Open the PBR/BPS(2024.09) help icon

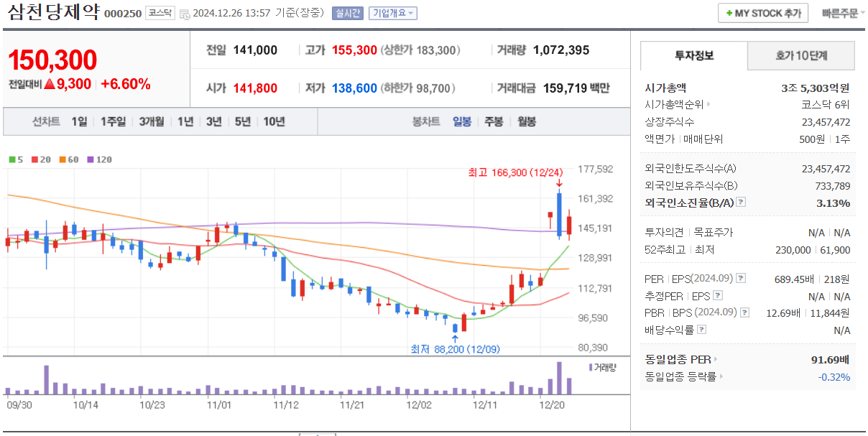(x=744, y=312)
